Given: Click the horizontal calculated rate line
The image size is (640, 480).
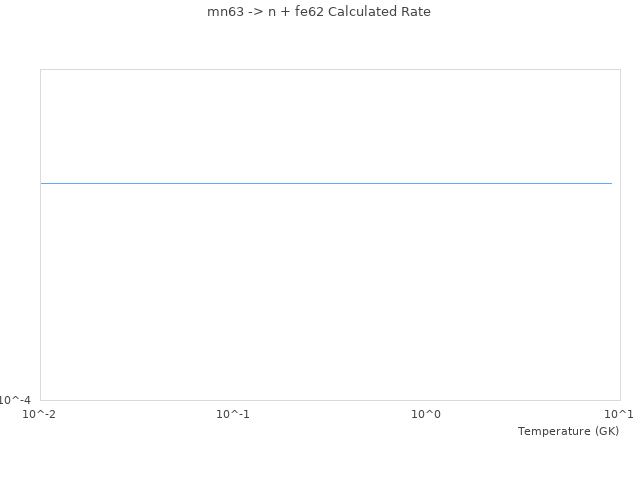Looking at the screenshot, I should [326, 183].
